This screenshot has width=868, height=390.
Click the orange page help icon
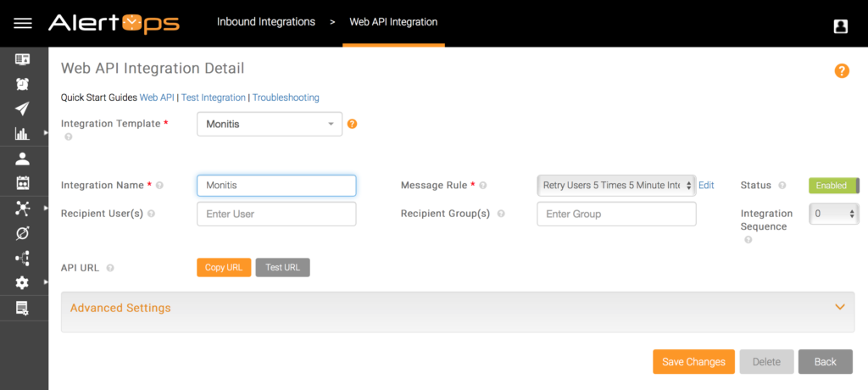pyautogui.click(x=842, y=71)
